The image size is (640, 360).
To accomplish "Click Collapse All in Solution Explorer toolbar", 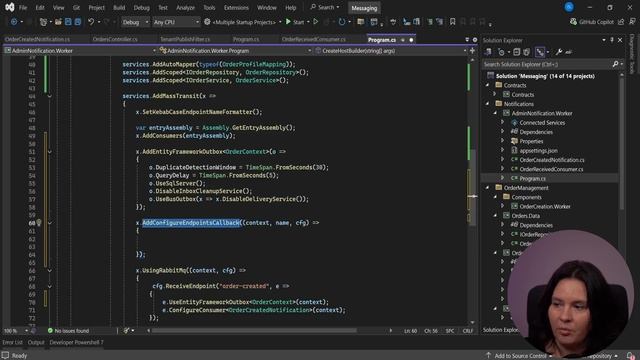I will 516,52.
